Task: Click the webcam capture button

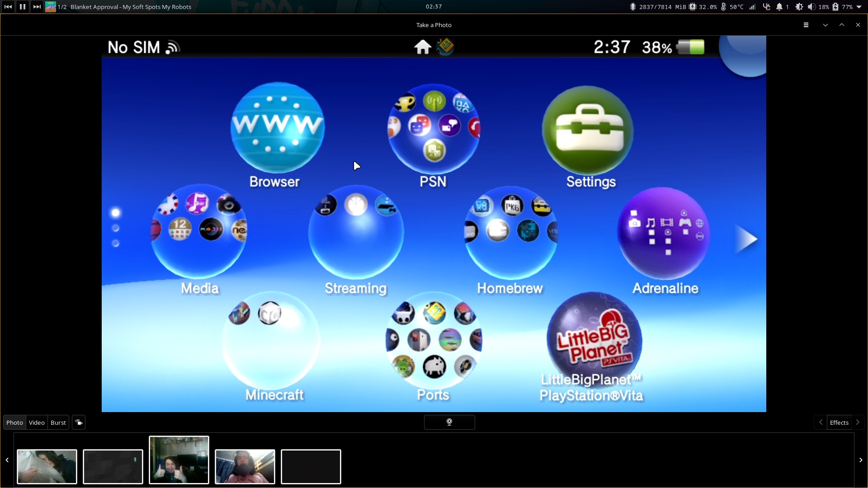Action: [449, 422]
